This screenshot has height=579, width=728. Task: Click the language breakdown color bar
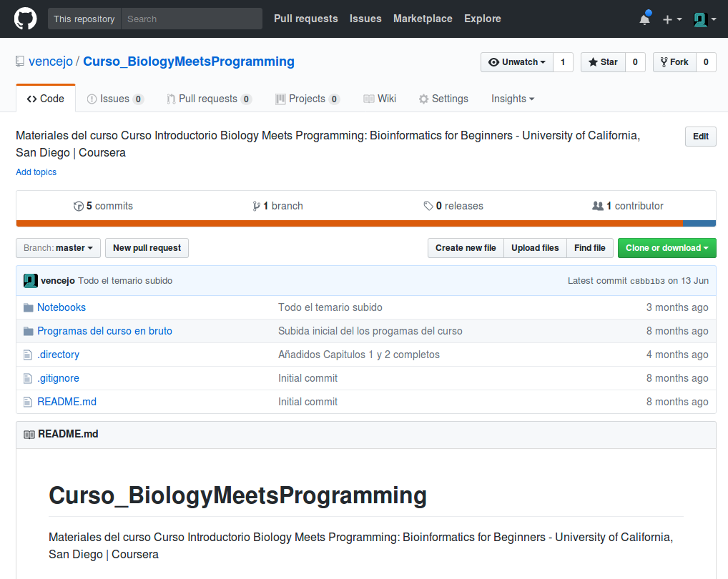[x=366, y=224]
